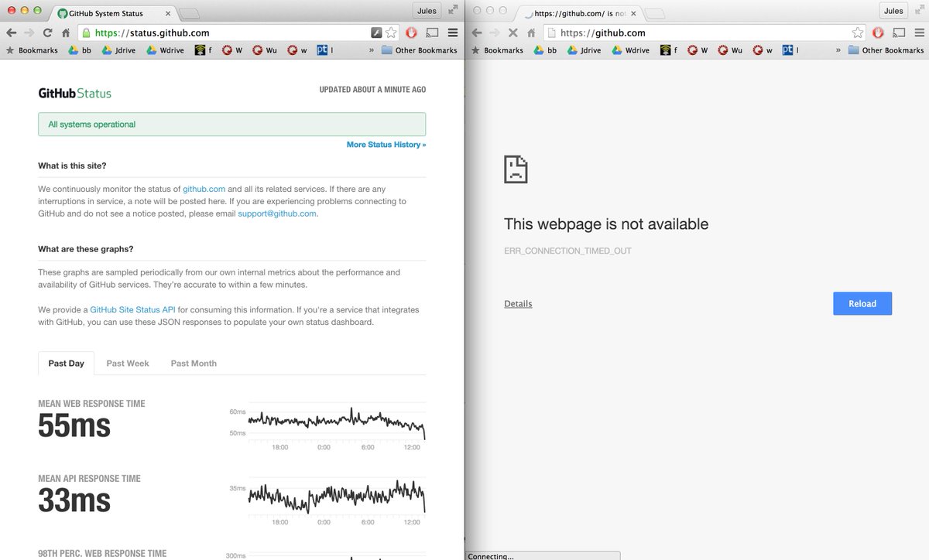The height and width of the screenshot is (560, 929).
Task: Open the 'Wdrive' bookmark in GitHub Status window
Action: click(165, 50)
